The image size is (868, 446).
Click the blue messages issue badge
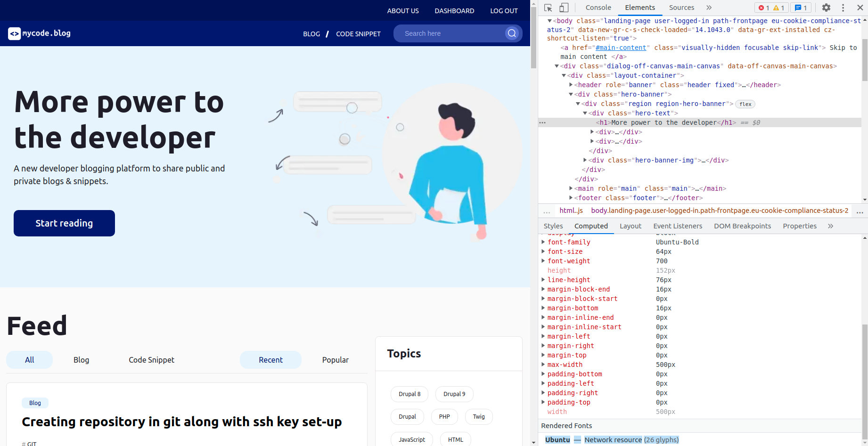click(801, 8)
